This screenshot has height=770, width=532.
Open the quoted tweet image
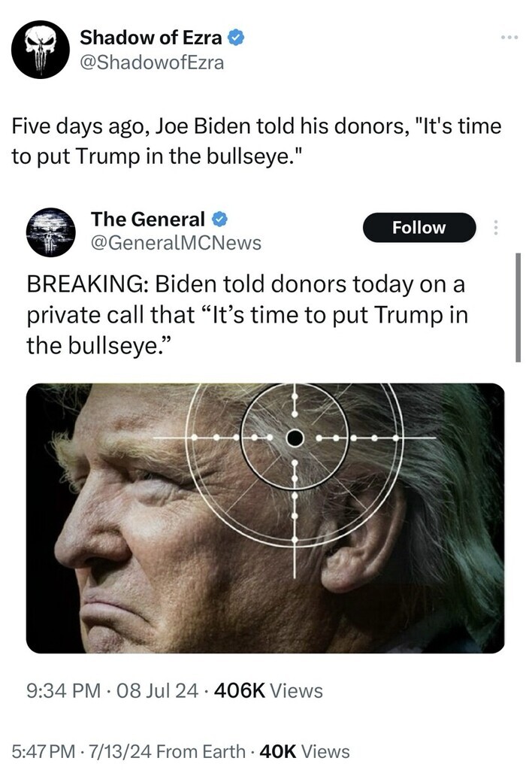[x=265, y=518]
